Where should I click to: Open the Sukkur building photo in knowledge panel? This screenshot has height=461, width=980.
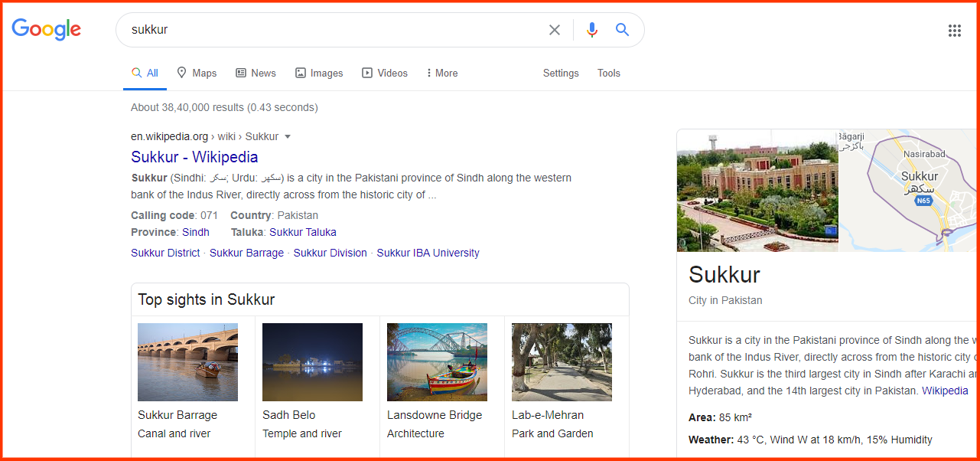pos(757,191)
